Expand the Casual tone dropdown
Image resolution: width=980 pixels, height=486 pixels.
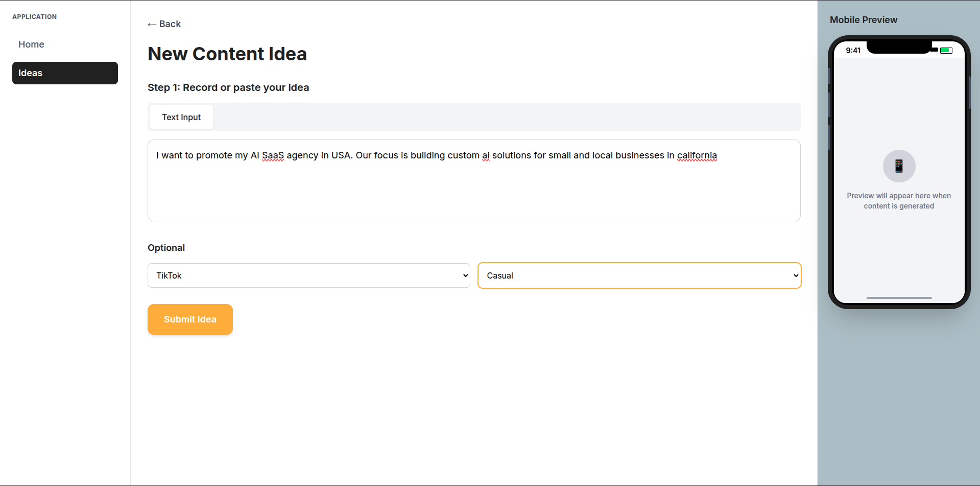[x=639, y=275]
